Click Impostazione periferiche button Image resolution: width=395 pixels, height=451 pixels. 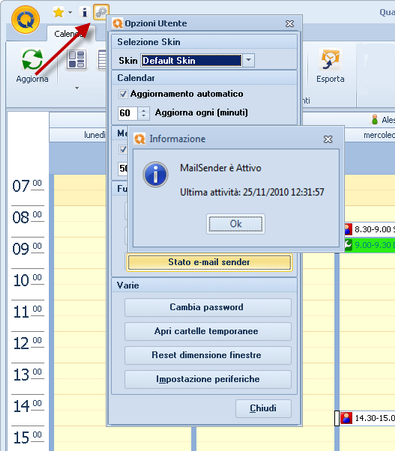click(x=208, y=379)
